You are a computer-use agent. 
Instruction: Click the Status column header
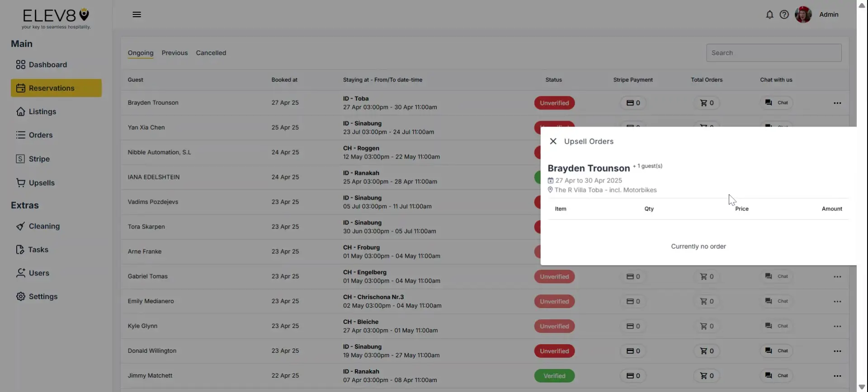(553, 80)
